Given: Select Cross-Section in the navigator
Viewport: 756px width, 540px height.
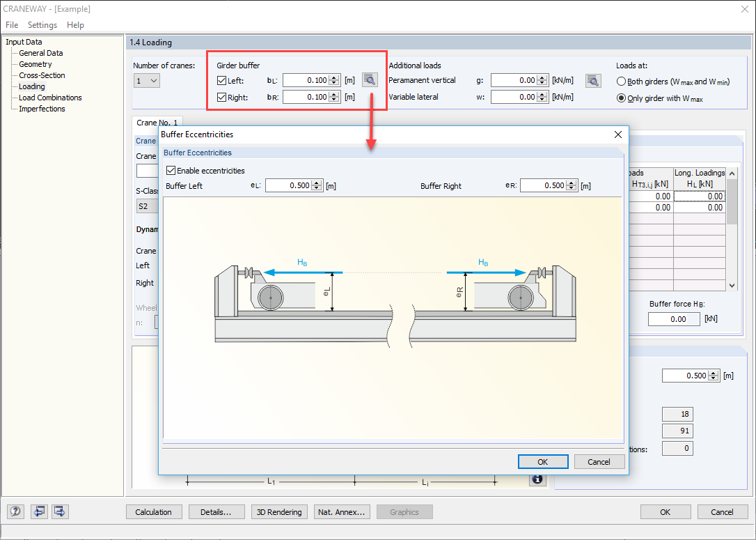Looking at the screenshot, I should [42, 75].
